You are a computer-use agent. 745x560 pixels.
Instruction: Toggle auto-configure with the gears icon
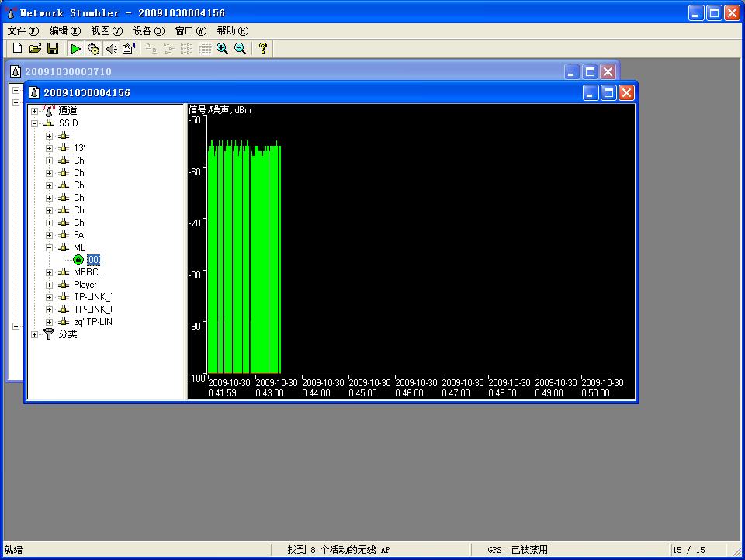coord(94,48)
